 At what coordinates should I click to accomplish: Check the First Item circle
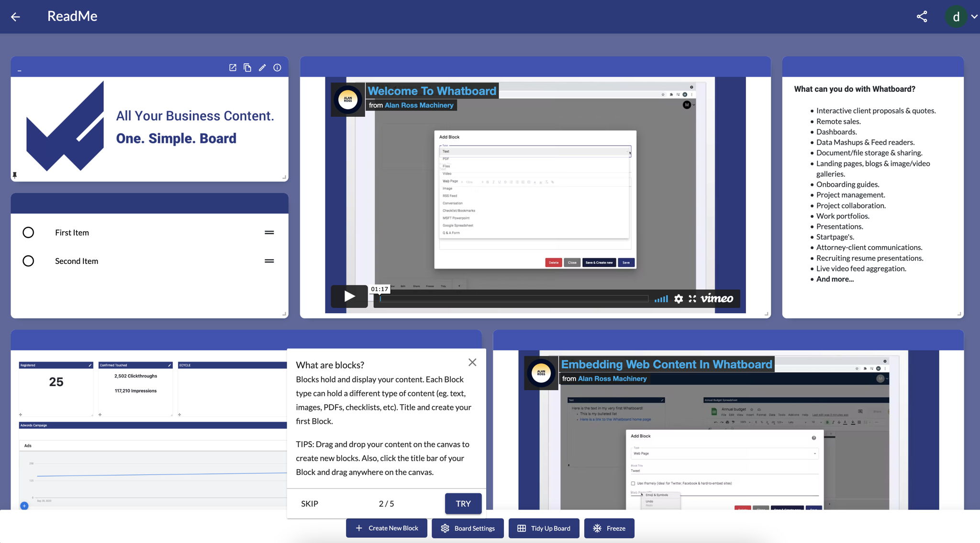click(x=28, y=232)
